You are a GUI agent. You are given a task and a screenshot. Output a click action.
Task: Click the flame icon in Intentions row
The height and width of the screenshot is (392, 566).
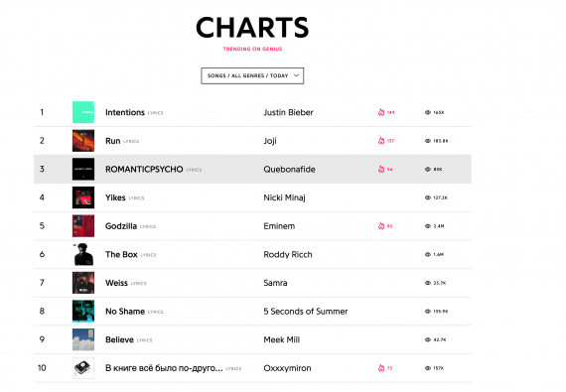(x=381, y=112)
